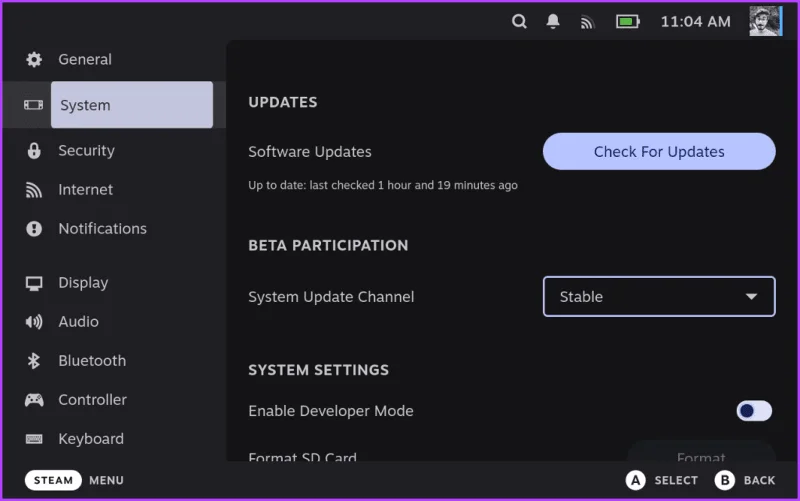
Task: Click the battery status icon
Action: [628, 21]
